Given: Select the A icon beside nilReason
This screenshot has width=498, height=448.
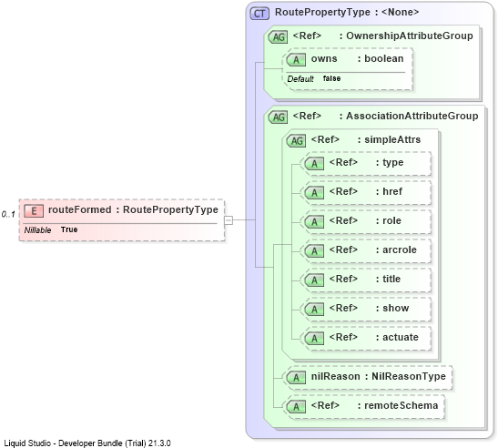Looking at the screenshot, I should pos(296,378).
